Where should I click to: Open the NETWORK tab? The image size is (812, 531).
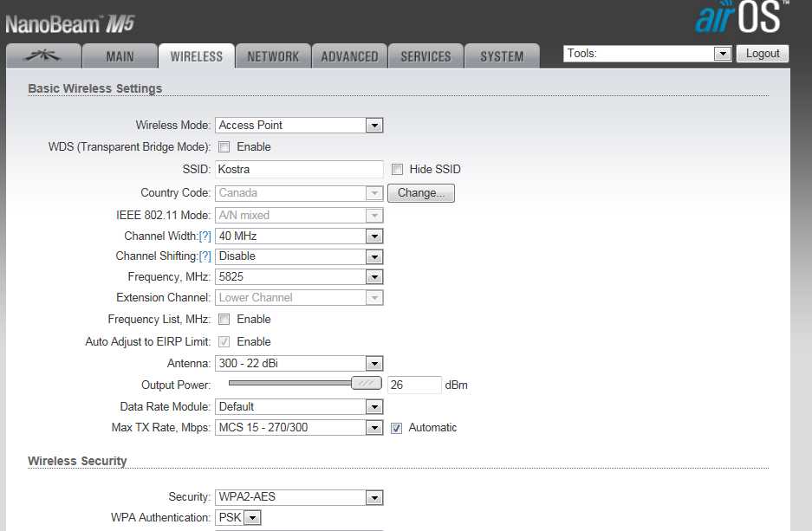(x=273, y=56)
